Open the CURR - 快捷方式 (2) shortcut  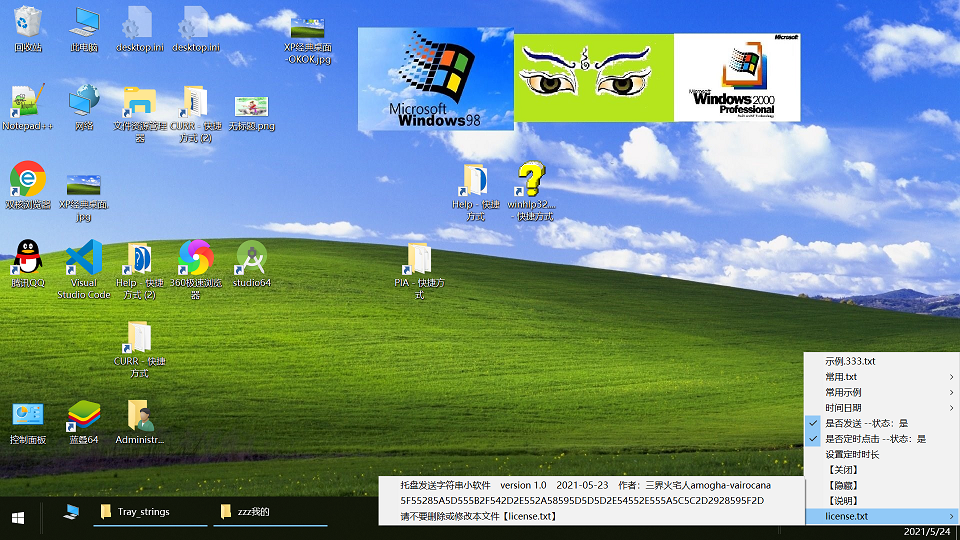(x=196, y=114)
